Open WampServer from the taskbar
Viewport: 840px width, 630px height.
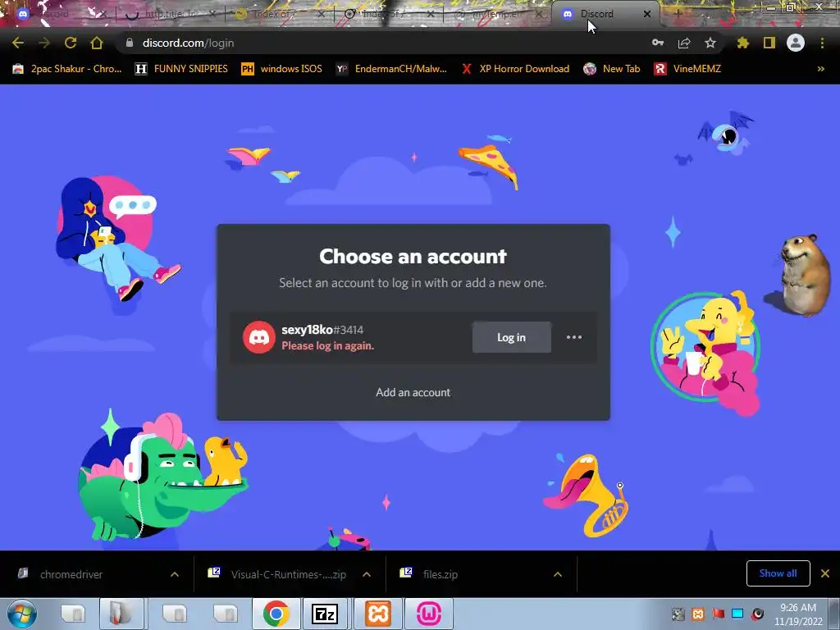(x=429, y=614)
